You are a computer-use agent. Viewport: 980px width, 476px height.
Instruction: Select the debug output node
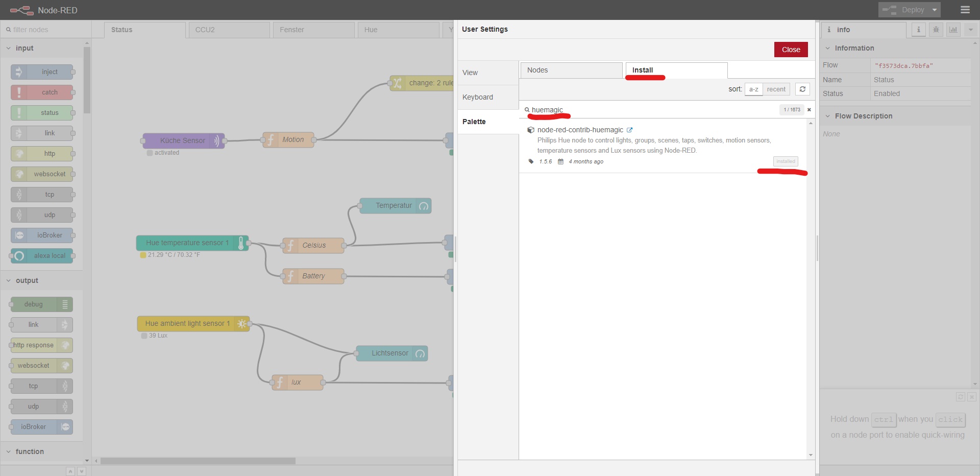42,304
